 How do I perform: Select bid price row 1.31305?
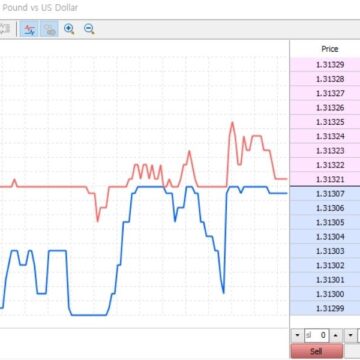tap(325, 222)
